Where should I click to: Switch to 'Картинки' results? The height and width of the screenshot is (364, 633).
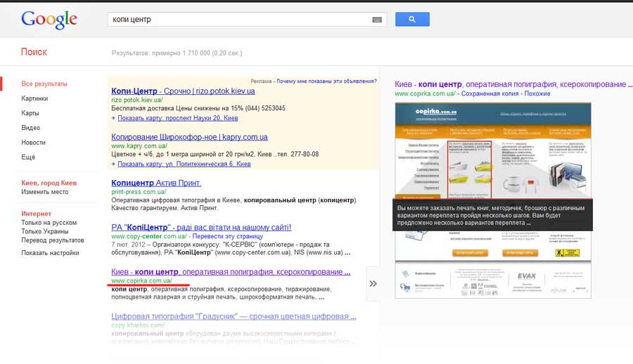coord(34,98)
